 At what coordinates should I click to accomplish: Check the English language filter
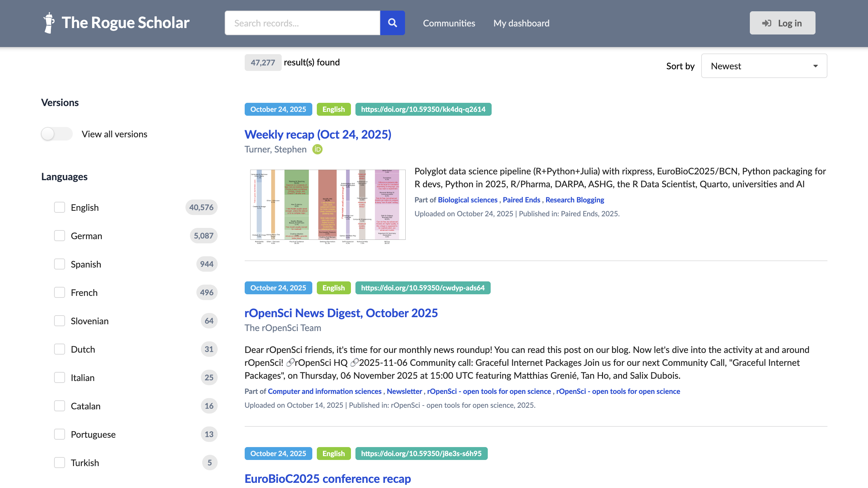60,207
